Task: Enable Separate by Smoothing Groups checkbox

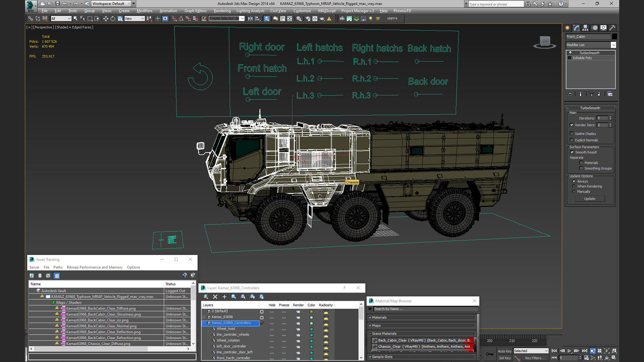Action: 581,168
